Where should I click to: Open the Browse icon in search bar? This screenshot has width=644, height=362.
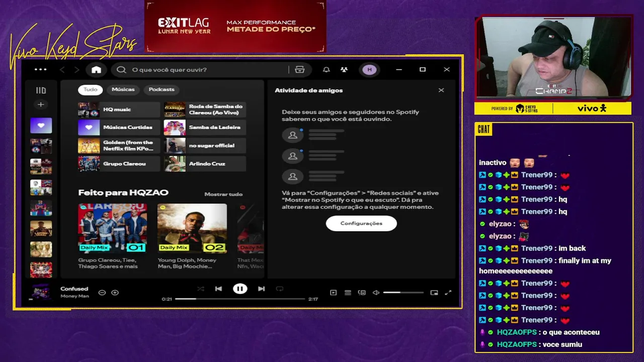tap(300, 69)
